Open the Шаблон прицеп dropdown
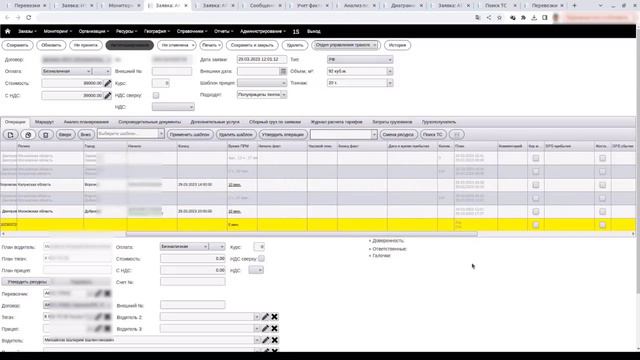Image resolution: width=640 pixels, height=360 pixels. (262, 83)
